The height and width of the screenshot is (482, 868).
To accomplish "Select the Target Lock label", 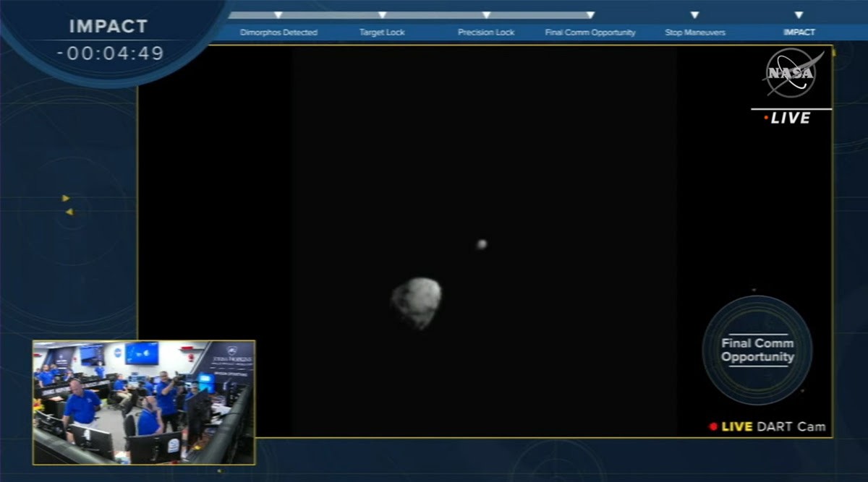I will point(382,33).
